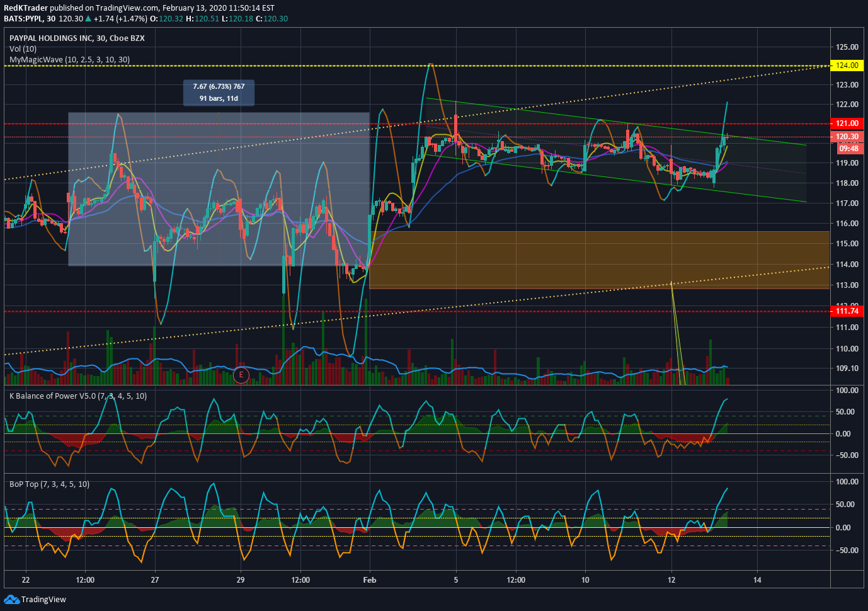Click the '22' date on time axis

click(26, 580)
